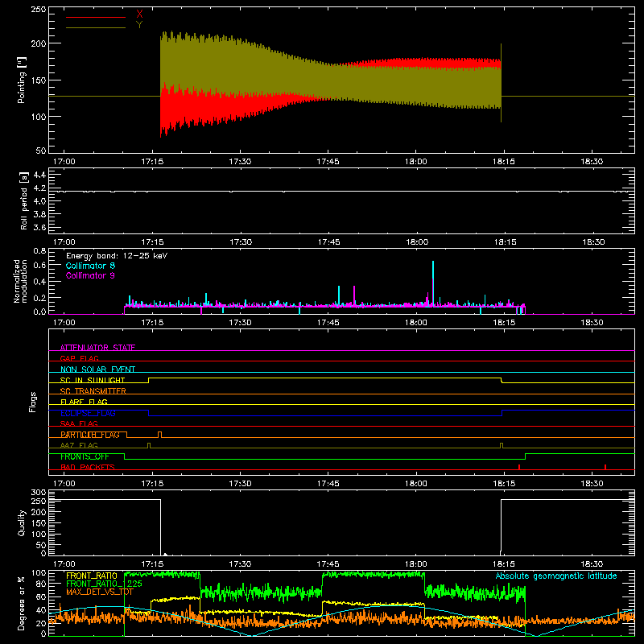Click the AAZ_FLAG pulse near 18:15
This screenshot has width=644, height=644.
pyautogui.click(x=502, y=445)
